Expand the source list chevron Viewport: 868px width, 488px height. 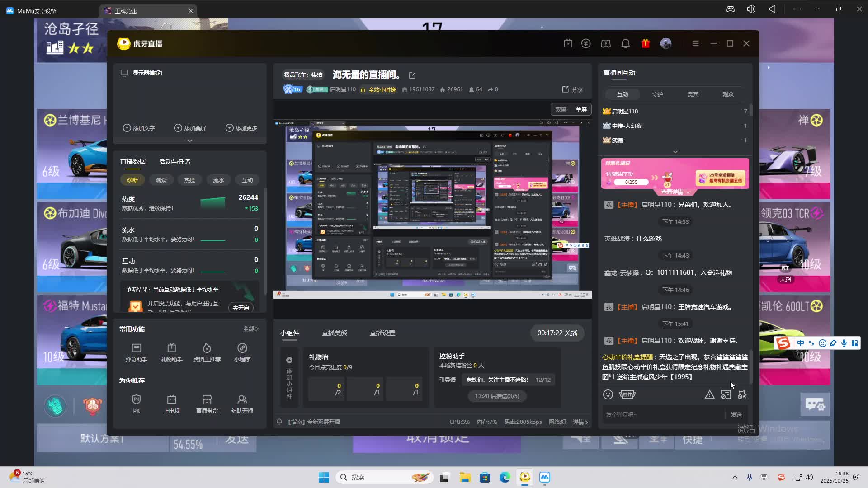[189, 141]
